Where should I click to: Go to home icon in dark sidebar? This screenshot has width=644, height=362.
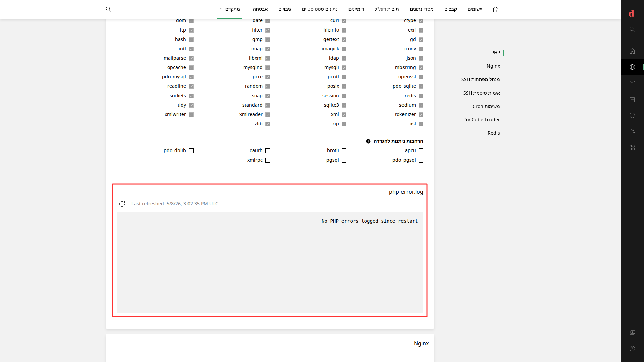(632, 51)
